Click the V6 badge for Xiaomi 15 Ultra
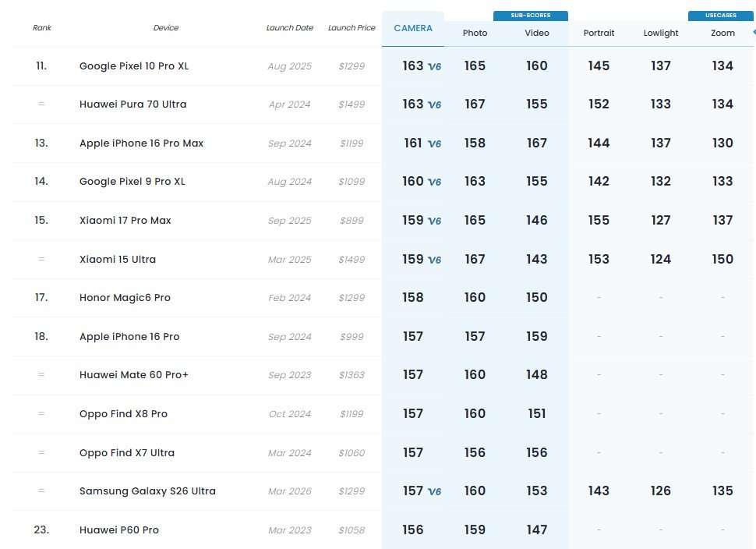This screenshot has height=549, width=756. (434, 260)
